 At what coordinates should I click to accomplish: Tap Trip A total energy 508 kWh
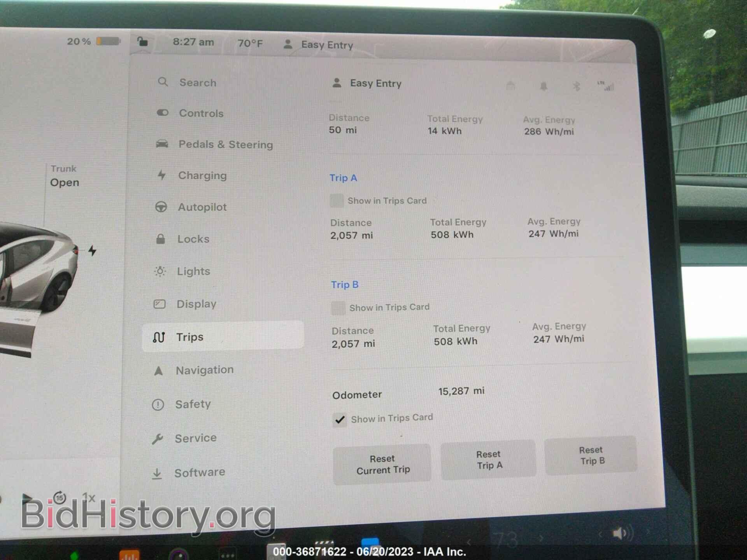[x=452, y=234]
